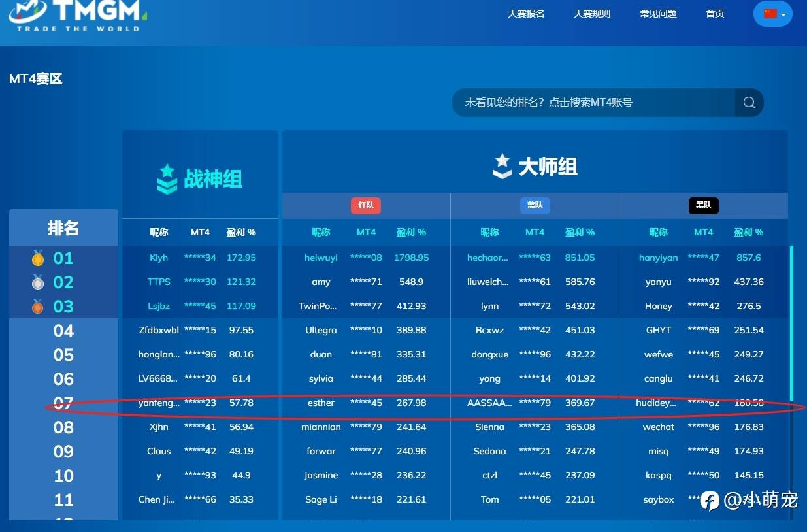Click the gold medal icon for rank 01
The width and height of the screenshot is (807, 532).
click(x=38, y=258)
